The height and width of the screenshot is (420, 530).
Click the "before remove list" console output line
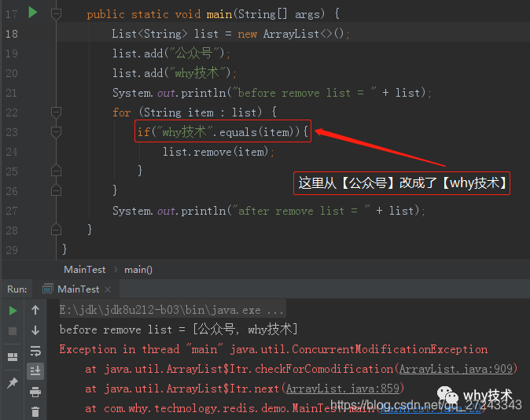(179, 329)
